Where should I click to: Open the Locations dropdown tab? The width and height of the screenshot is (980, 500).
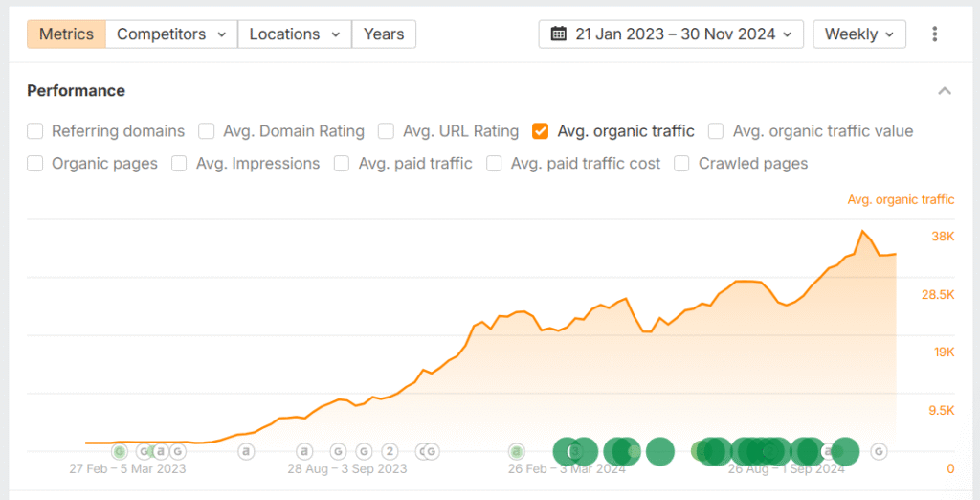[295, 34]
